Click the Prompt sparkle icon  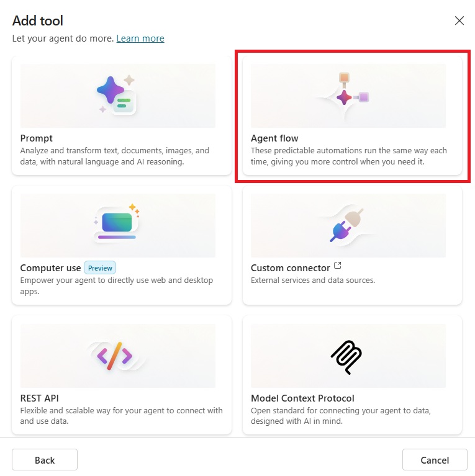click(x=116, y=95)
